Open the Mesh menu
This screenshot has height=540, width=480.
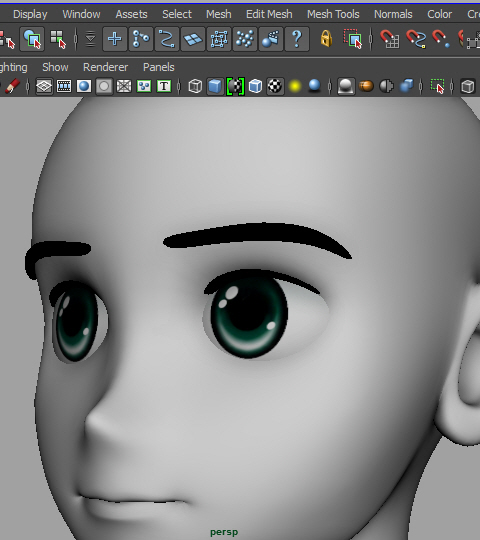point(219,14)
